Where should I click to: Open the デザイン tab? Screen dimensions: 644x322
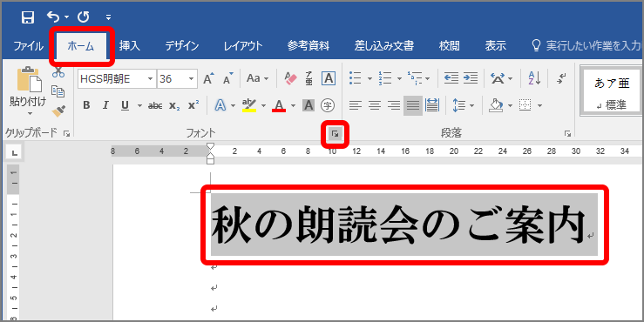point(182,45)
